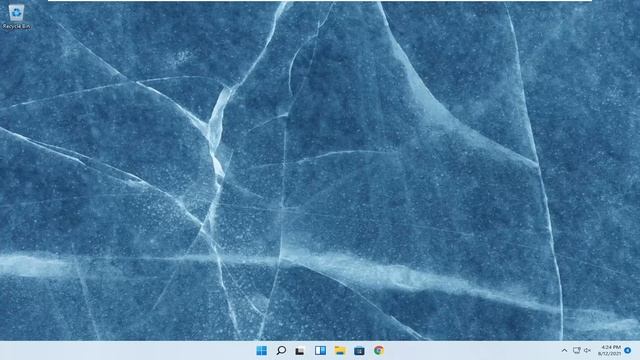The height and width of the screenshot is (360, 640).
Task: Open the Widgets panel icon
Action: [x=320, y=351]
